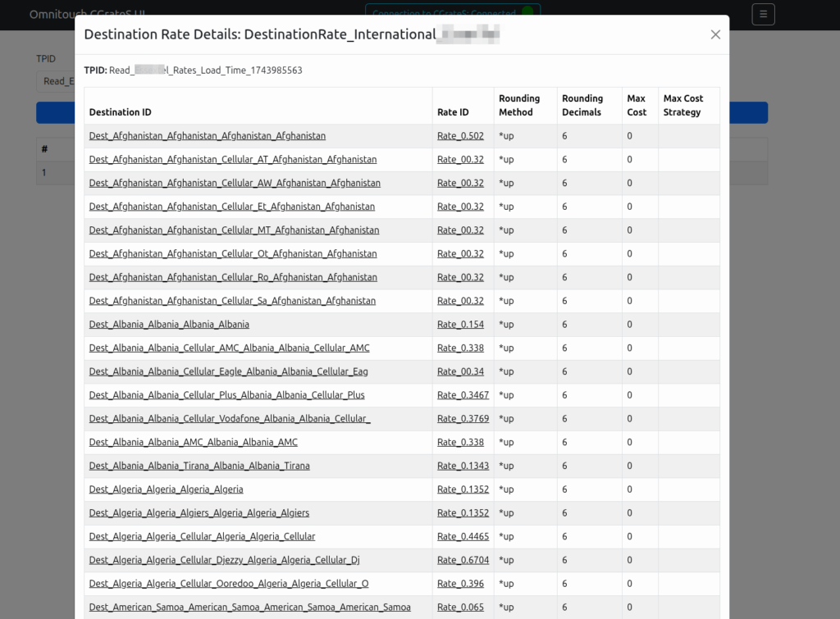Screen dimensions: 840x619
Task: Close the Destination Rate Details dialog
Action: 715,34
